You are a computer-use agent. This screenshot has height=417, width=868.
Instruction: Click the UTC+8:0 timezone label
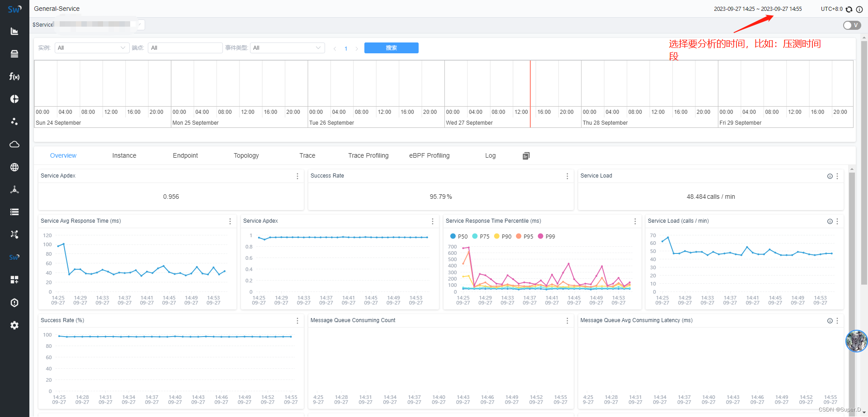[832, 9]
